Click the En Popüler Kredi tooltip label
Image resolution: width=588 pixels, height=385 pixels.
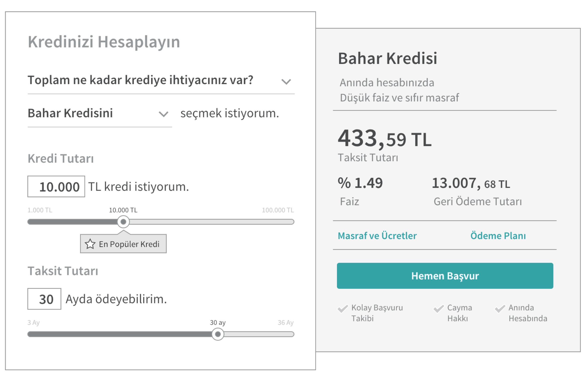[x=123, y=244]
